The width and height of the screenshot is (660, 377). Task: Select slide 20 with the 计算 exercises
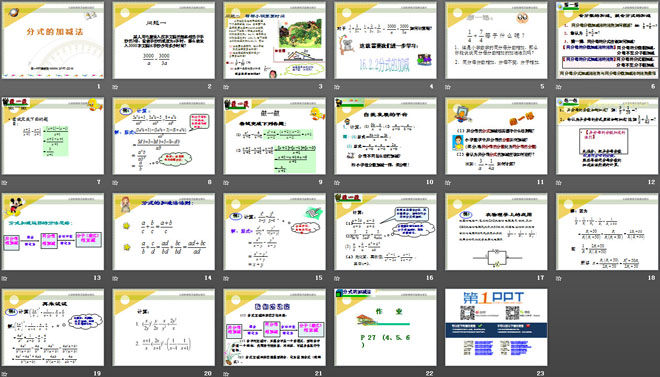point(164,327)
